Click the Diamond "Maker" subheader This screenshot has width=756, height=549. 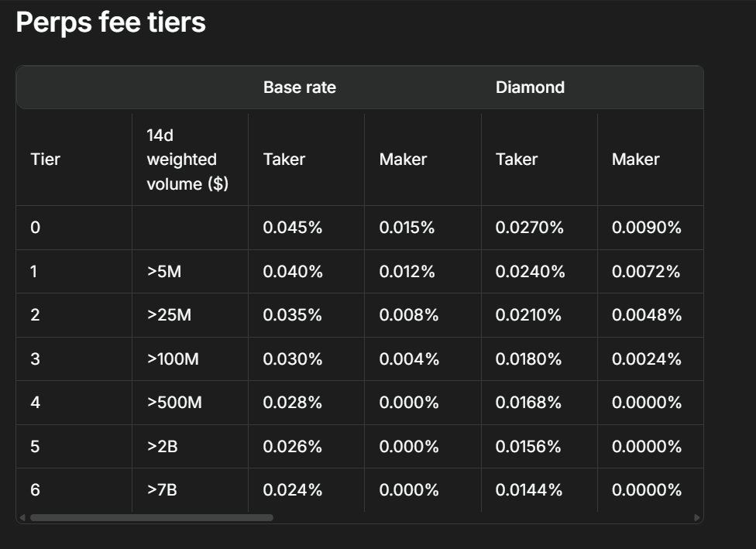pyautogui.click(x=635, y=160)
